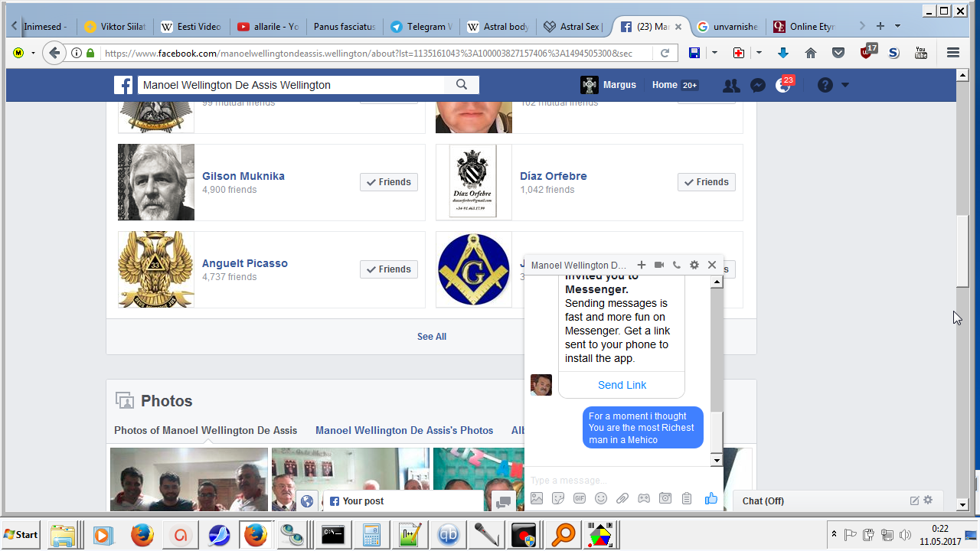Toggle Friends button for Anguelt Picasso
Screen dimensions: 980x551
click(389, 269)
